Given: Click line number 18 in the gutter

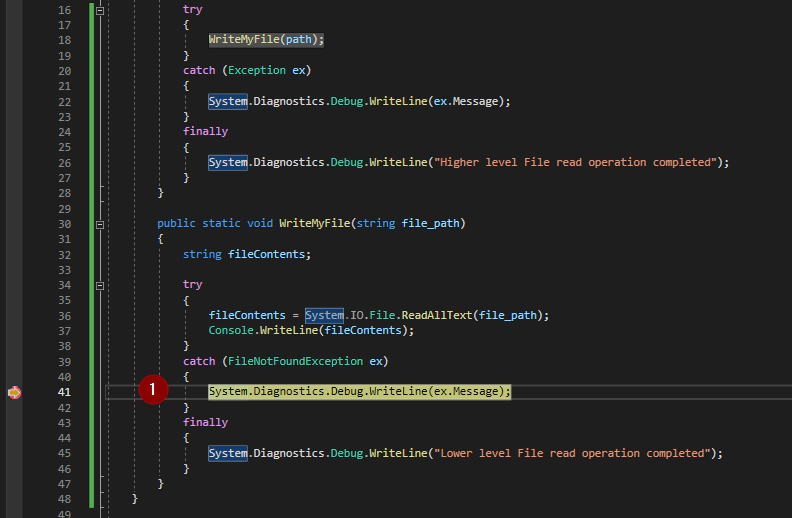Looking at the screenshot, I should (x=65, y=40).
